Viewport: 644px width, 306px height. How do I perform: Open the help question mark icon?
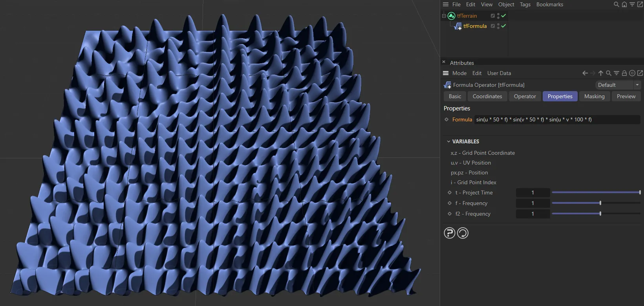[x=449, y=233]
